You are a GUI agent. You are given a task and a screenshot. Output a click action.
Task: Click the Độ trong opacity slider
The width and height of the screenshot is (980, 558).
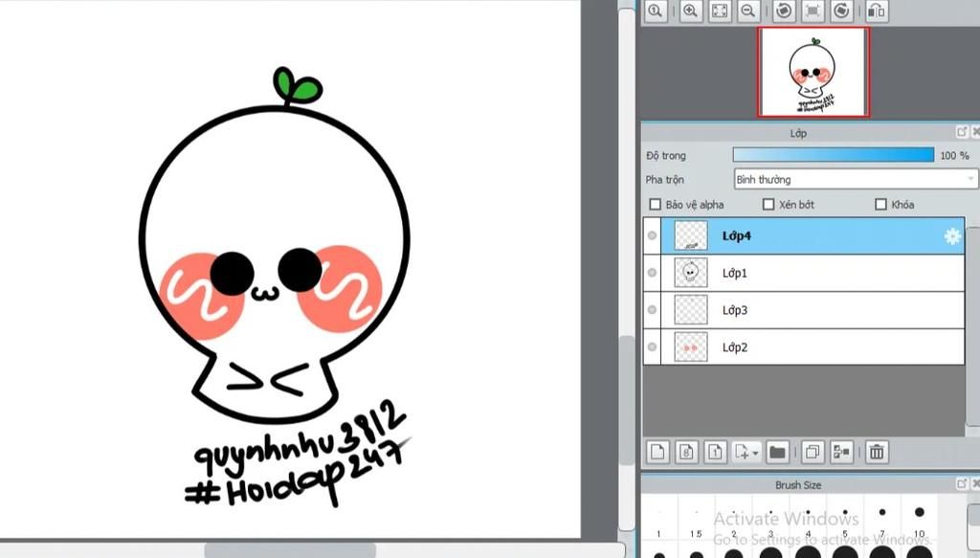833,155
